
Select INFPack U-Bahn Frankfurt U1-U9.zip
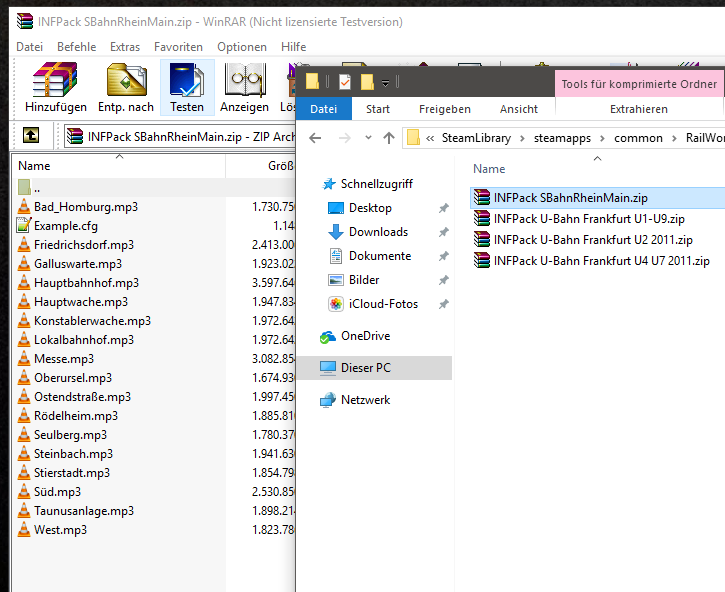[579, 218]
